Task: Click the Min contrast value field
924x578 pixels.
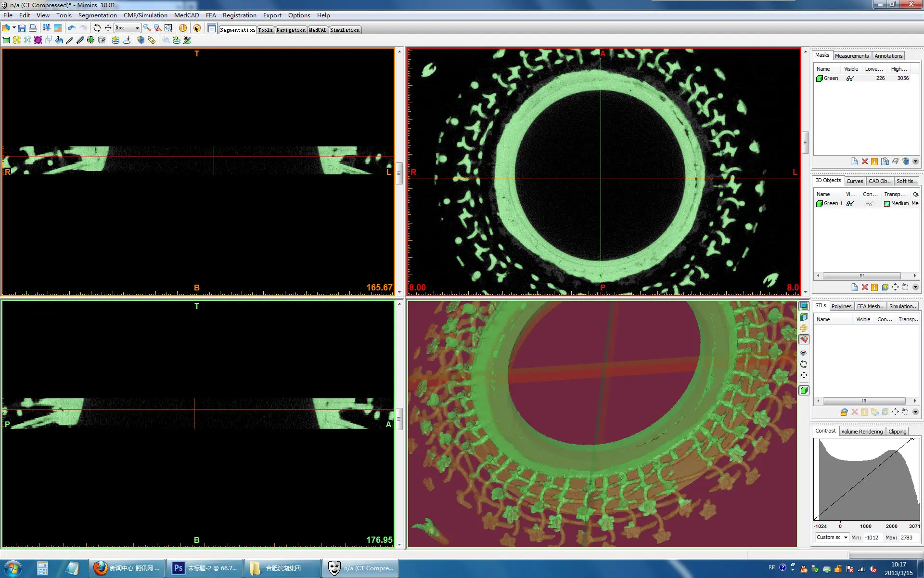Action: (872, 538)
